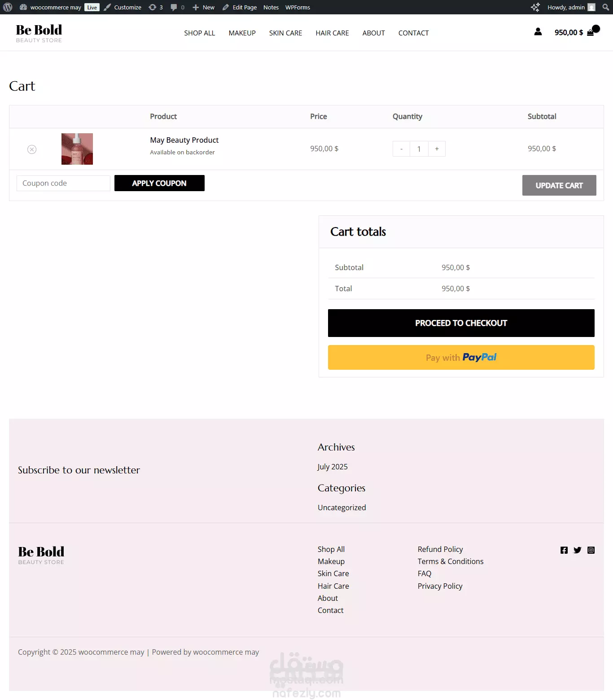The width and height of the screenshot is (613, 700).
Task: Open the WordPress logo menu
Action: pyautogui.click(x=8, y=7)
